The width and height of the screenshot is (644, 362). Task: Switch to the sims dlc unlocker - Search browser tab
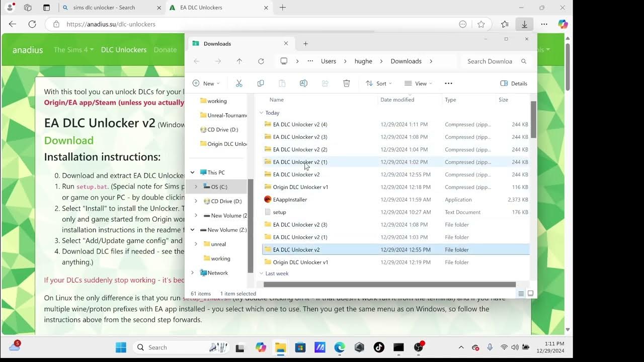[111, 8]
